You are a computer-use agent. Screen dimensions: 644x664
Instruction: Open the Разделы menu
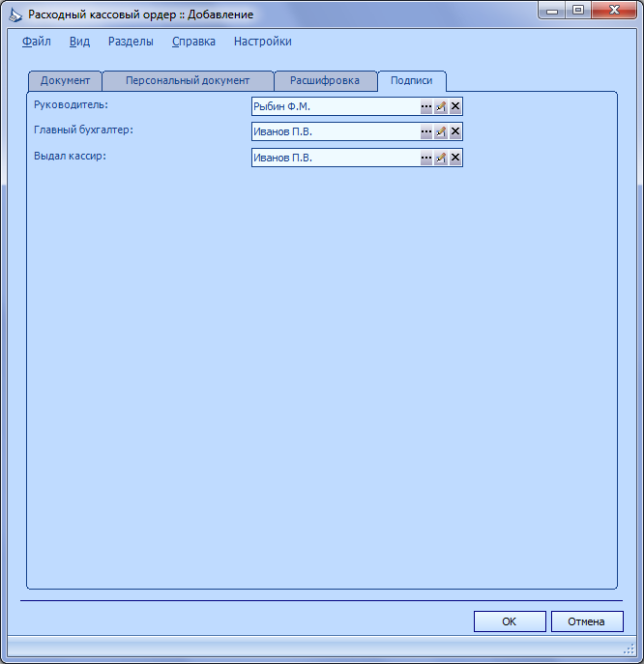click(x=131, y=42)
